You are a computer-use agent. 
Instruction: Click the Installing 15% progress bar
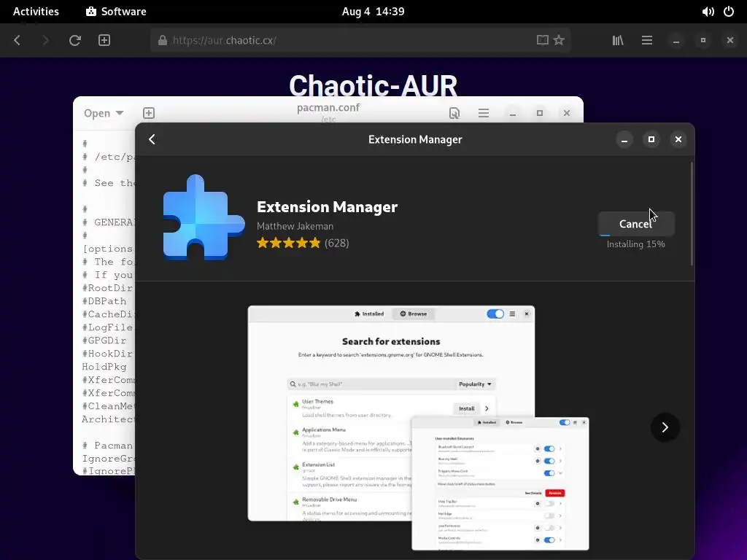pyautogui.click(x=636, y=235)
